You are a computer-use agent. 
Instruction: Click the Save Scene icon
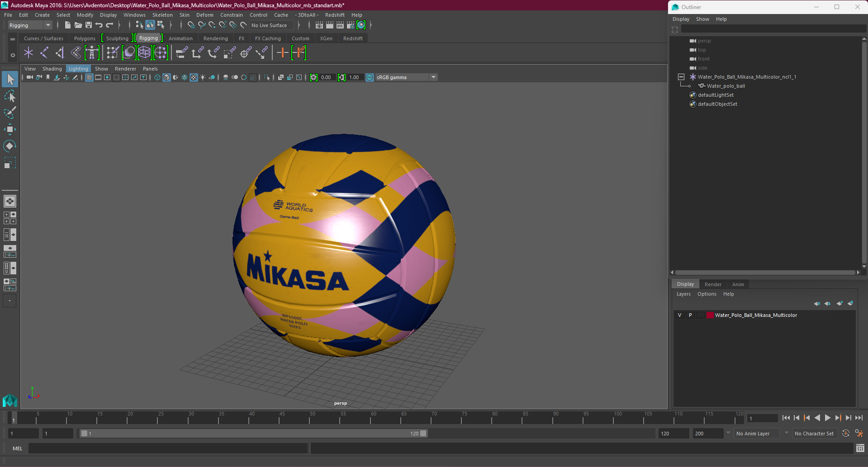pyautogui.click(x=89, y=25)
